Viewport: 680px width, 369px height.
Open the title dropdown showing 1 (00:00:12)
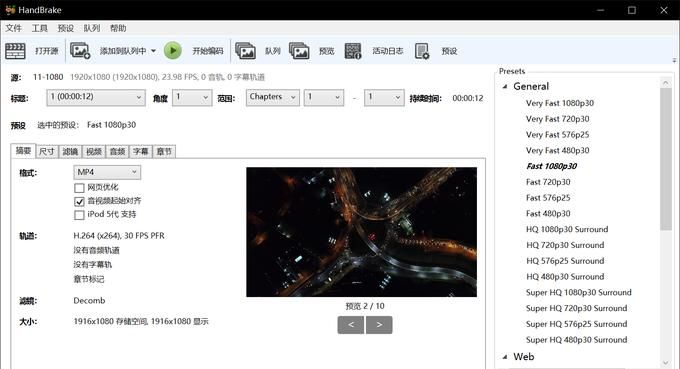(x=96, y=98)
